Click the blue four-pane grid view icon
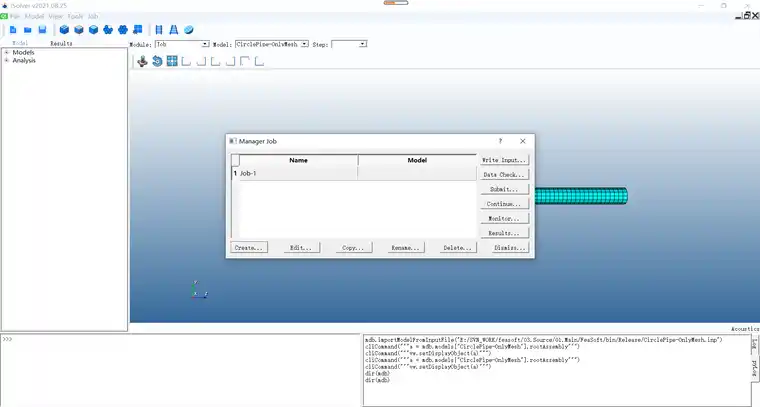 172,61
